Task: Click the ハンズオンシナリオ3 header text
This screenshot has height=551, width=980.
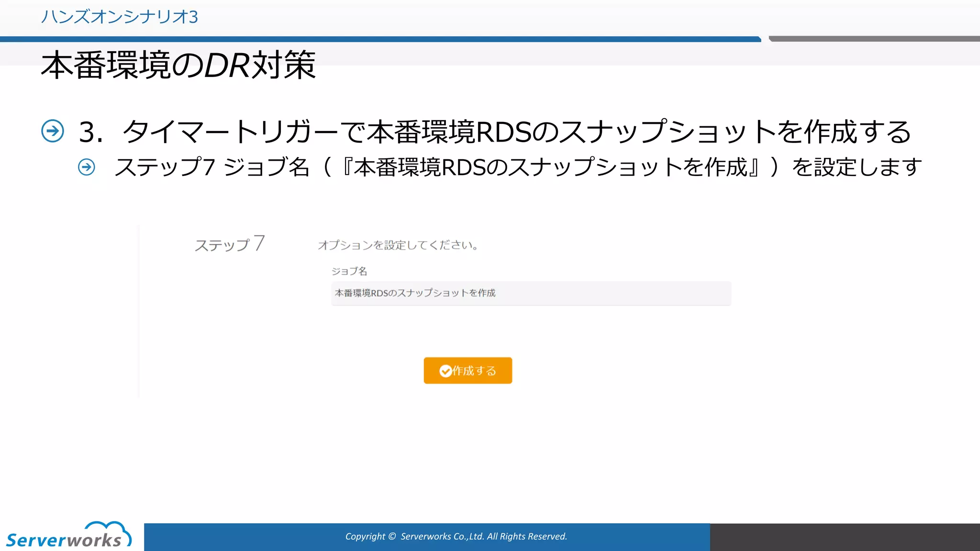Action: tap(119, 17)
